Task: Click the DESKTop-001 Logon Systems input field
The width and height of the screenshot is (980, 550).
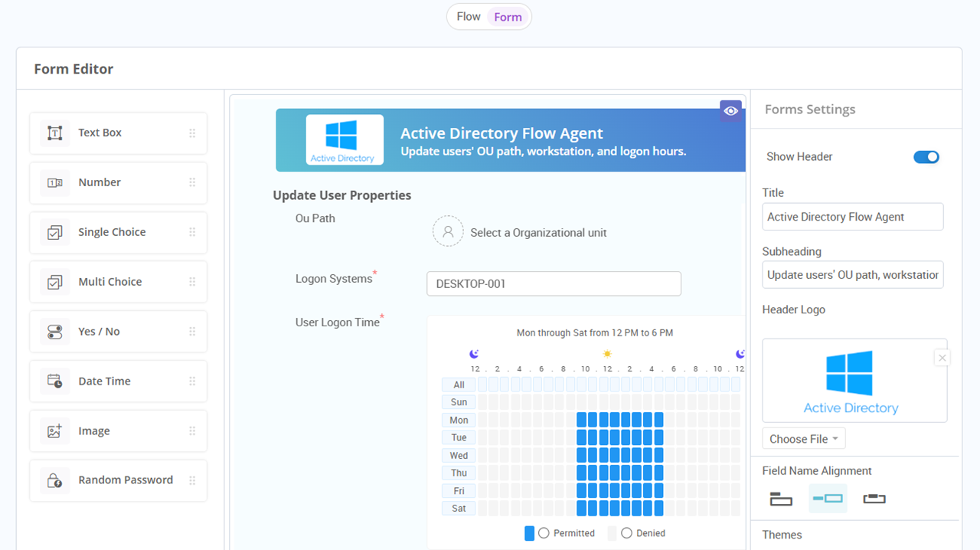Action: (554, 283)
